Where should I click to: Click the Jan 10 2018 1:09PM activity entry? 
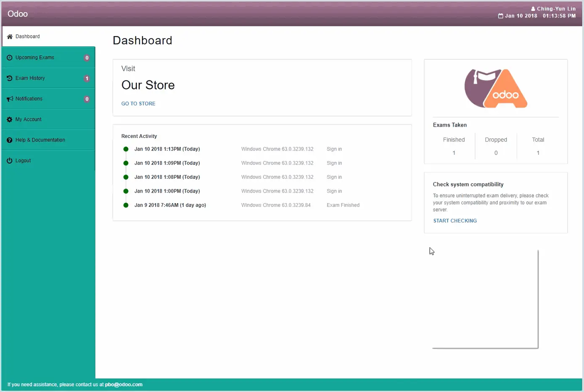[167, 163]
